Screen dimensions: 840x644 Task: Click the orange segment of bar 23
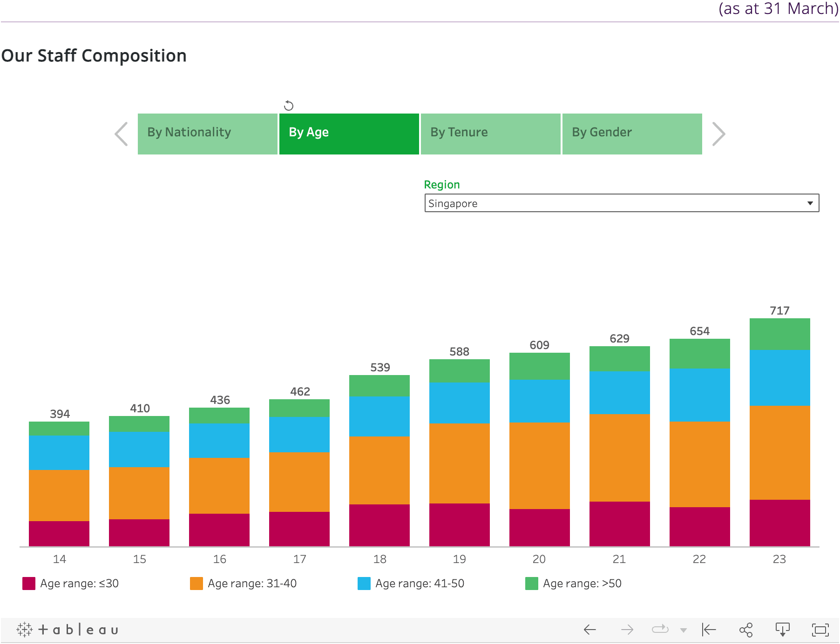780,453
